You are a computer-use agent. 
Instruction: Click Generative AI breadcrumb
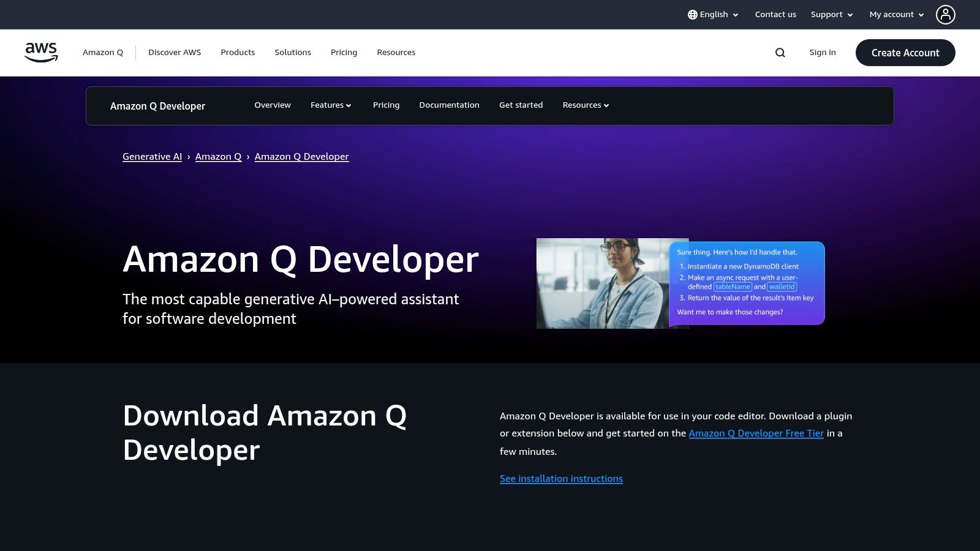click(152, 157)
